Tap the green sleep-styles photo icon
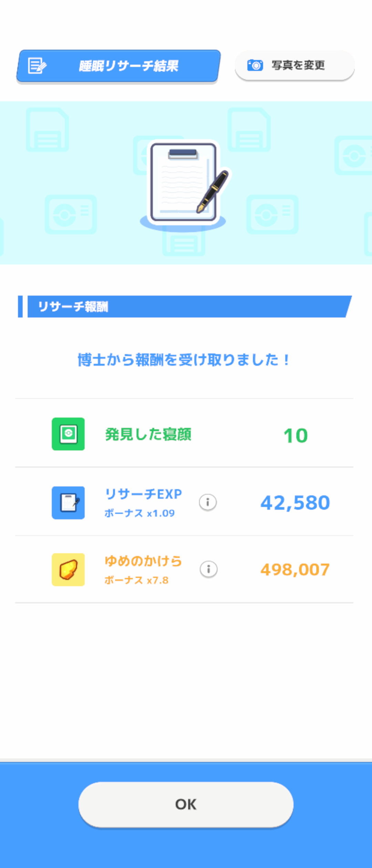 [68, 434]
